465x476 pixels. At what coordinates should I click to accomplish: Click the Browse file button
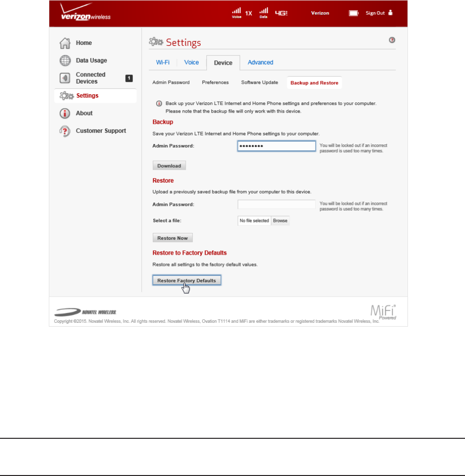tap(280, 221)
